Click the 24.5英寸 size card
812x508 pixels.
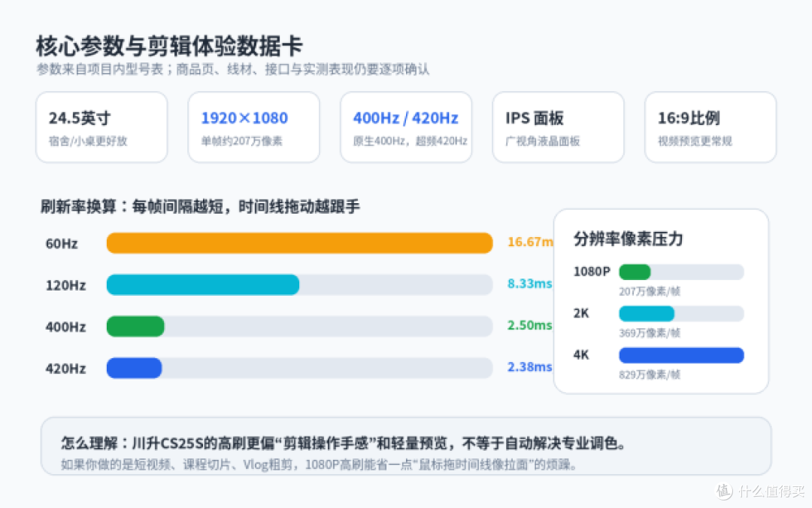[x=101, y=127]
